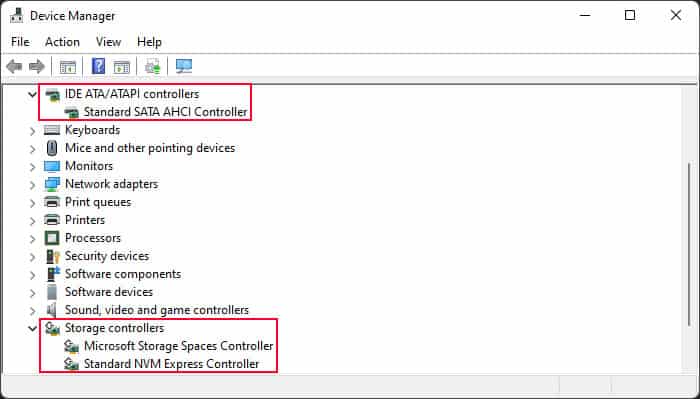The width and height of the screenshot is (700, 399).
Task: Show/hide console tree toolbar icon
Action: 68,67
